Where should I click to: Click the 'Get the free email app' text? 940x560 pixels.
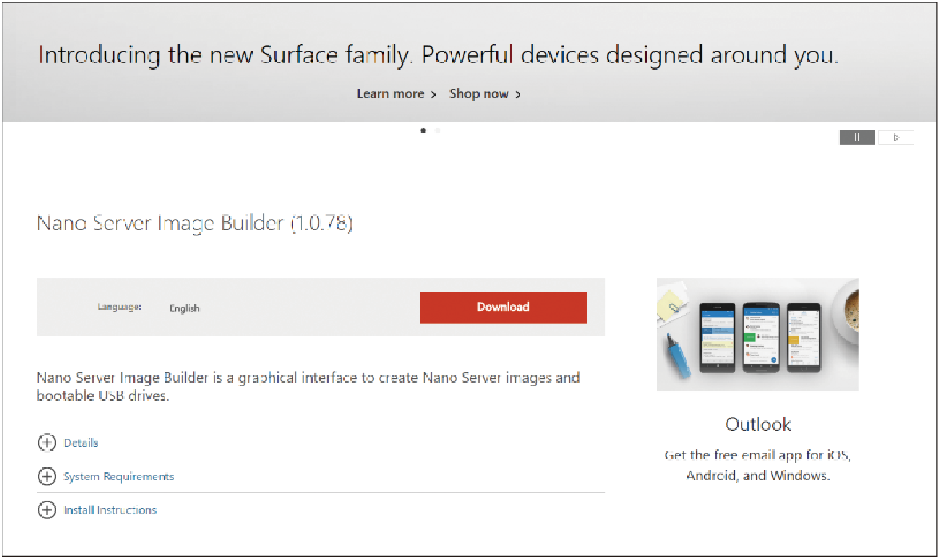pos(758,466)
